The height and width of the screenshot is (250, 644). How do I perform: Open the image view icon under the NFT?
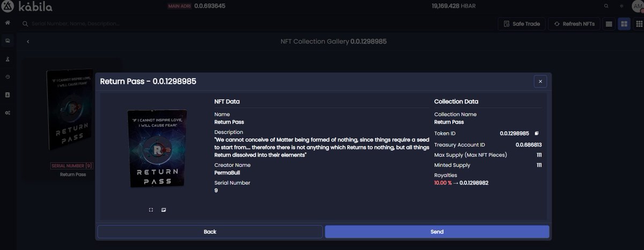point(164,210)
